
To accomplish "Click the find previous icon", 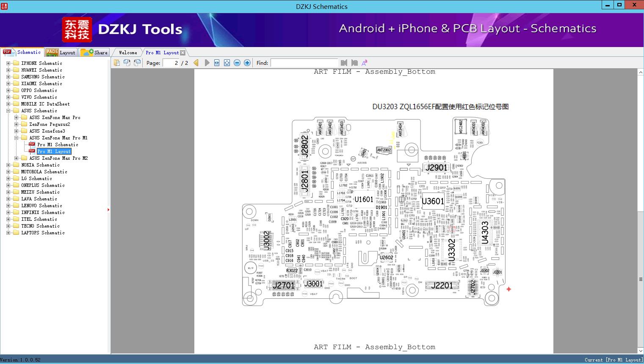I will [x=344, y=63].
